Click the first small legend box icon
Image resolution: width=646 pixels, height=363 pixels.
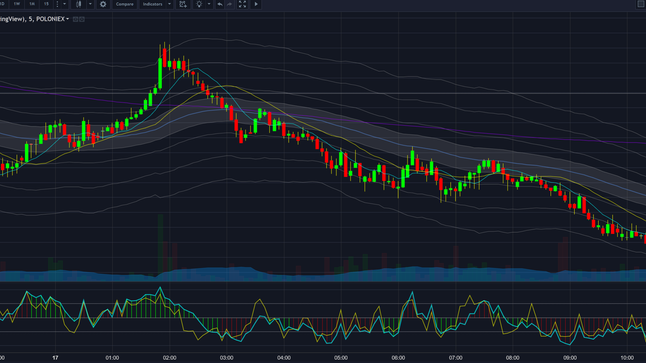coord(75,19)
